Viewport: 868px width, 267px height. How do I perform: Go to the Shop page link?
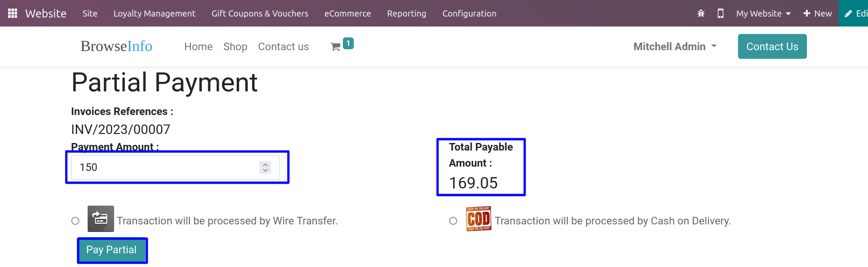235,46
